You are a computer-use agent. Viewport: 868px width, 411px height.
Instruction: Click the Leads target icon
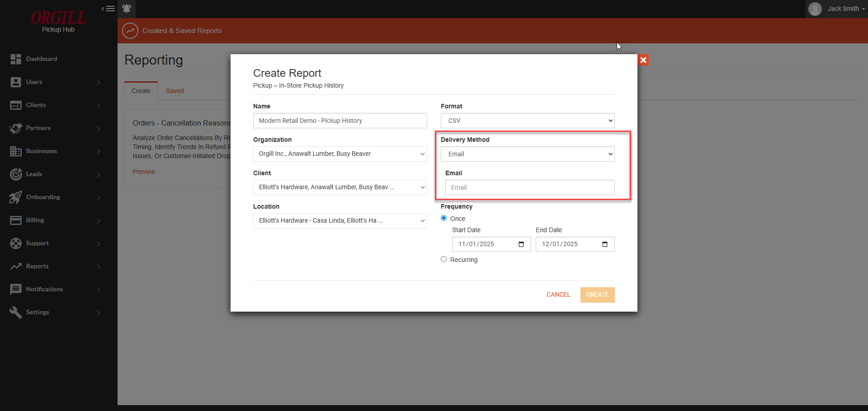[x=16, y=174]
